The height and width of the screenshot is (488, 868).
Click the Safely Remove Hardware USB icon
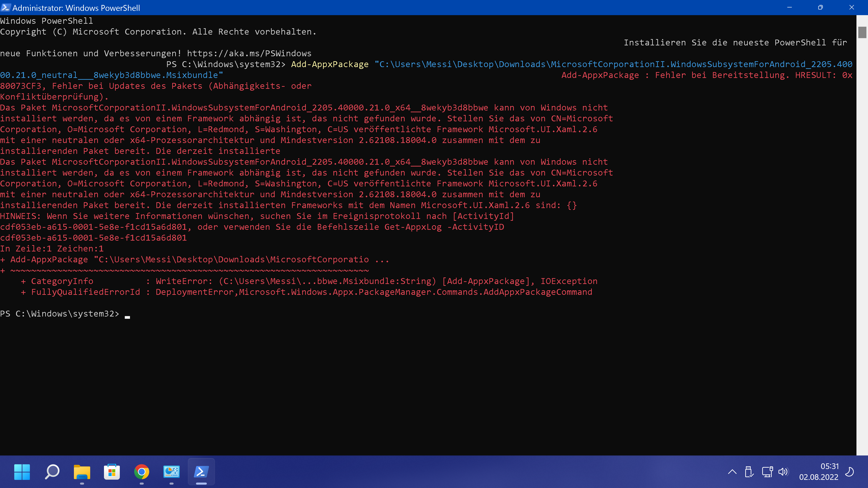[749, 472]
